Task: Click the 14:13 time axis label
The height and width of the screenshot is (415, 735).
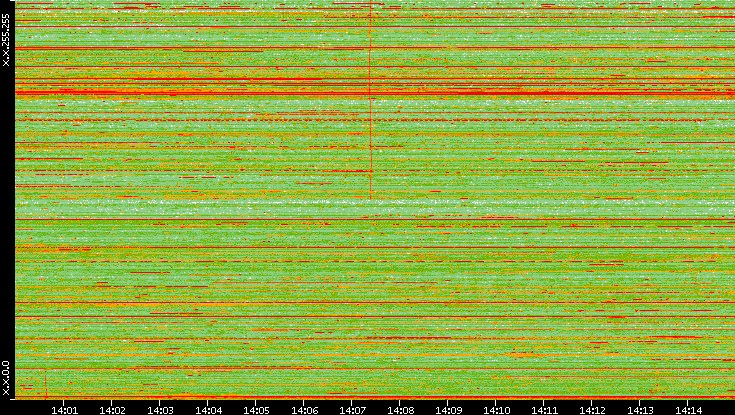Action: (641, 410)
